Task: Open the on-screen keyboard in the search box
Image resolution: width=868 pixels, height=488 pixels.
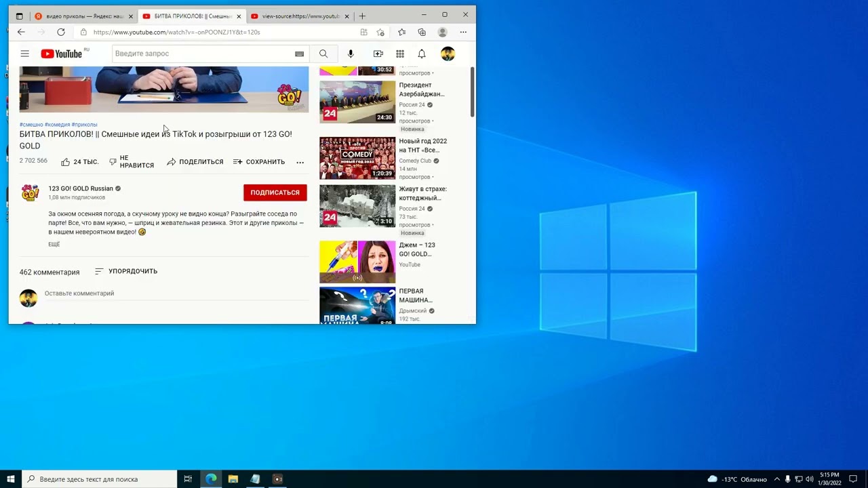Action: 299,54
